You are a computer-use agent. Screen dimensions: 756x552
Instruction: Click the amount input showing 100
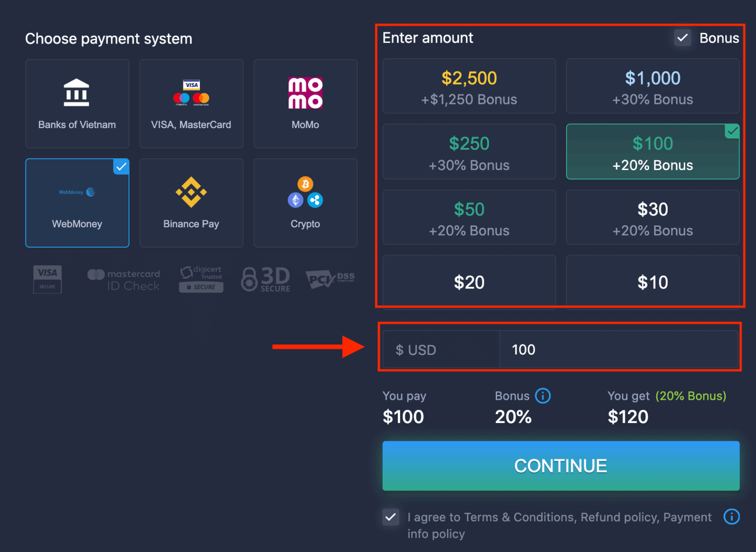point(619,349)
